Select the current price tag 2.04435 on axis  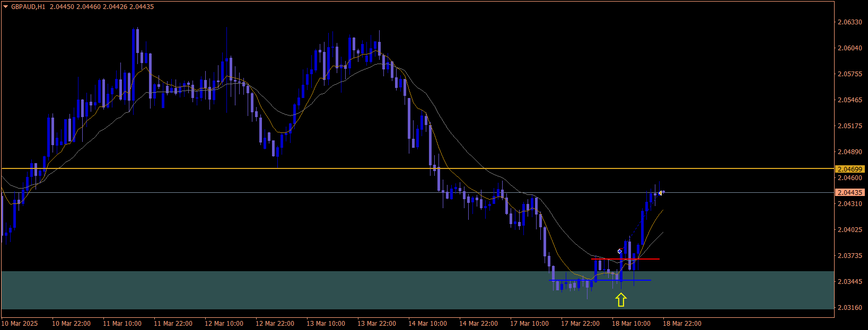(x=850, y=192)
